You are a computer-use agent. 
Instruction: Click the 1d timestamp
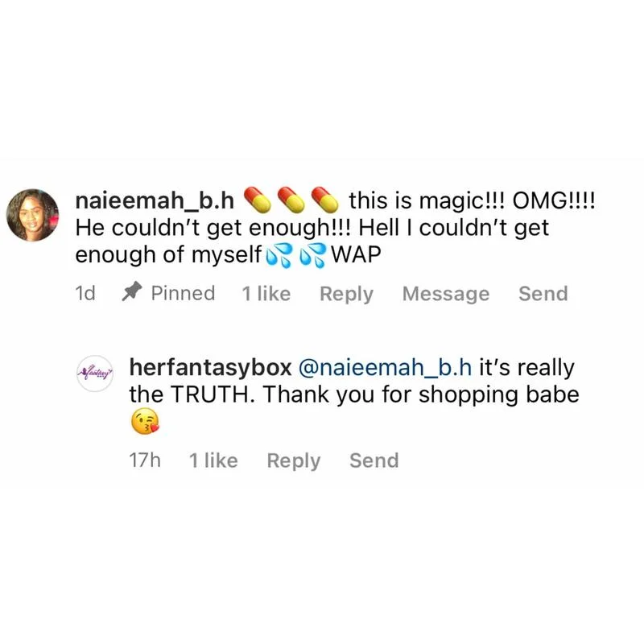pos(85,294)
